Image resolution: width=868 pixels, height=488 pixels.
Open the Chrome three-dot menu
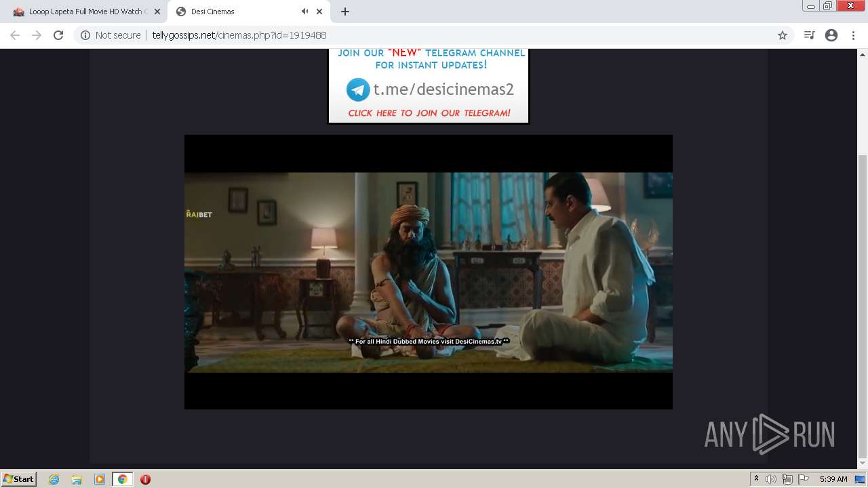[x=853, y=35]
